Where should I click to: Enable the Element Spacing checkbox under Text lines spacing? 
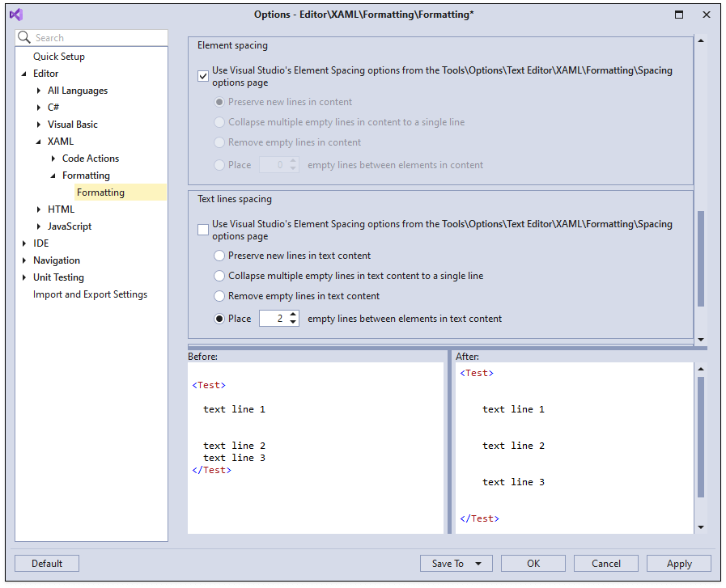[203, 230]
